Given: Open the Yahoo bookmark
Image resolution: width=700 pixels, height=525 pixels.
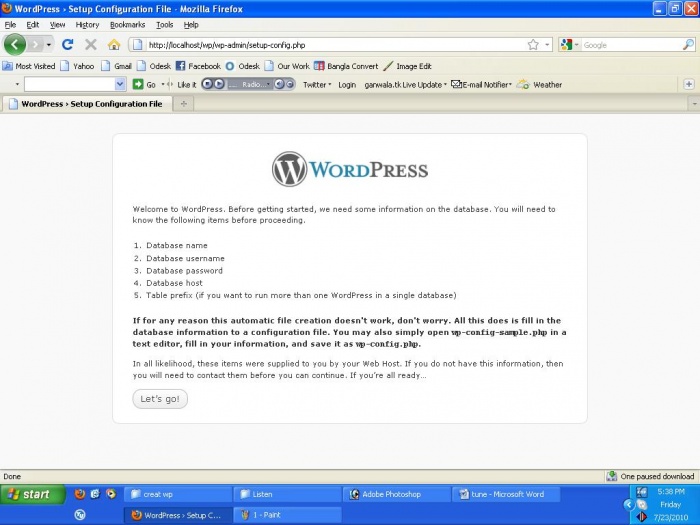Looking at the screenshot, I should (x=77, y=66).
